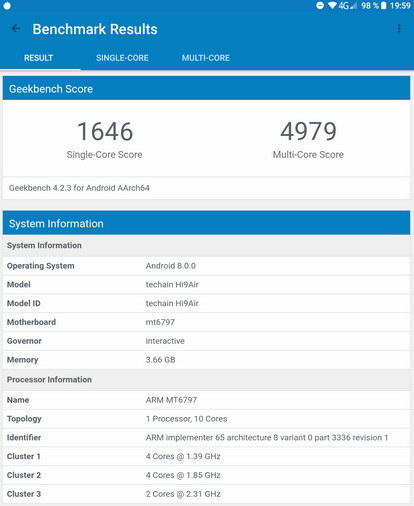
Task: Tap the 4G signal indicator
Action: [x=347, y=6]
